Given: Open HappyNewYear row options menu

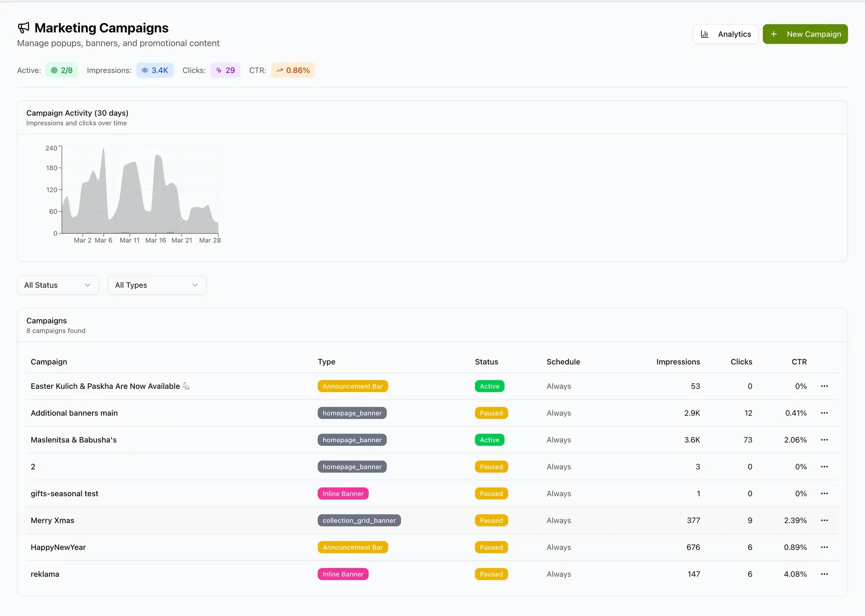Looking at the screenshot, I should [x=824, y=547].
